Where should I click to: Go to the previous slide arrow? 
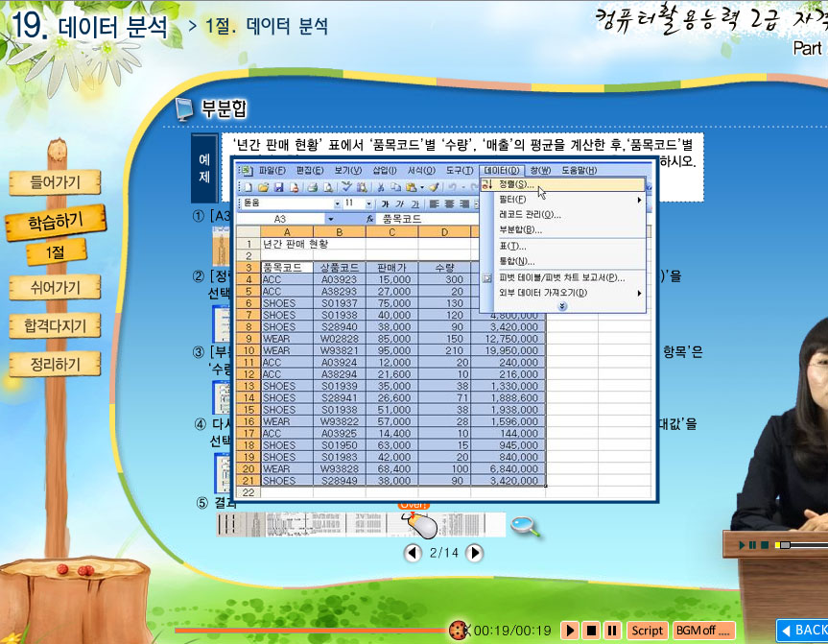413,553
